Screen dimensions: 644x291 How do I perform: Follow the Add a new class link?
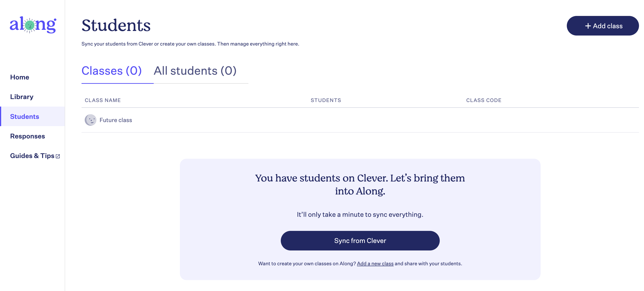tap(375, 263)
